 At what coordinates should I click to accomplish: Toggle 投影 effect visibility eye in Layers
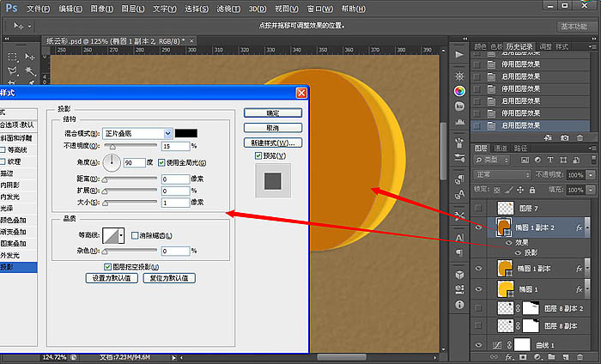pyautogui.click(x=518, y=253)
